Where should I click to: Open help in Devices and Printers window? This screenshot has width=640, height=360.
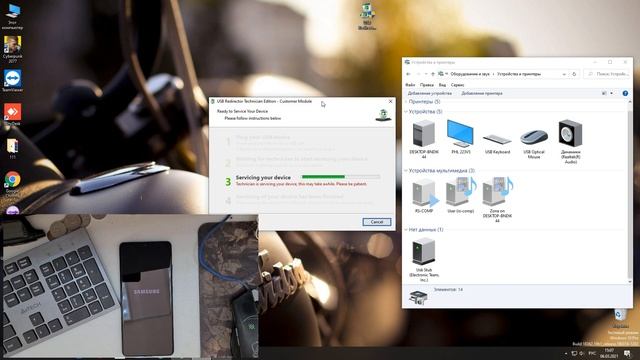pos(625,93)
